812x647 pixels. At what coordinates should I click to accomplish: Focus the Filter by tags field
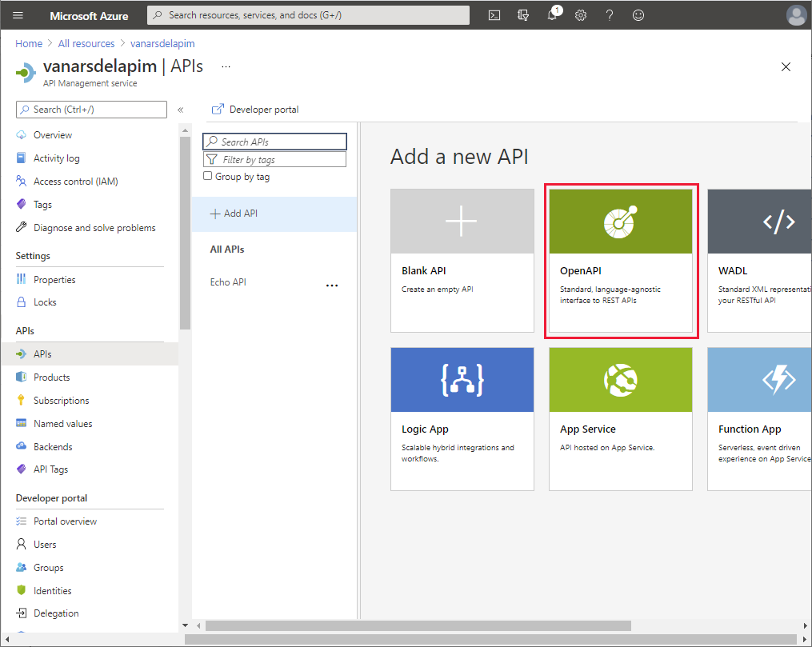coord(275,159)
